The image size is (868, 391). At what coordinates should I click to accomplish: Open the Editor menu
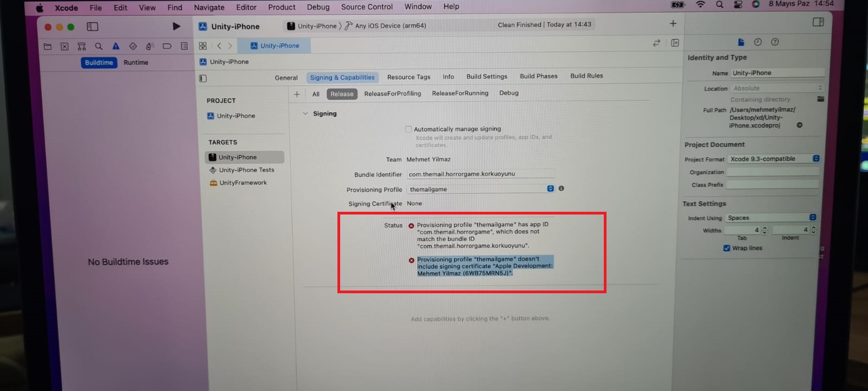coord(246,7)
